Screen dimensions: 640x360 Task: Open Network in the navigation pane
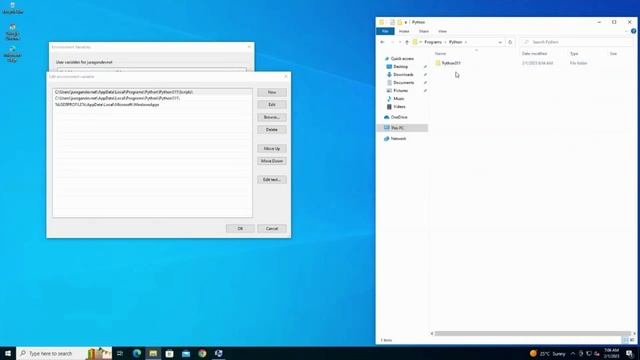(x=395, y=139)
